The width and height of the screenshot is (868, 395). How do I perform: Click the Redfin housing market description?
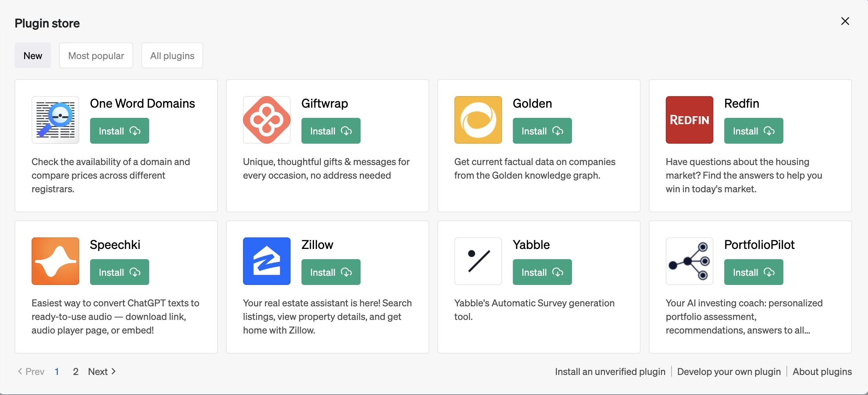pyautogui.click(x=744, y=175)
